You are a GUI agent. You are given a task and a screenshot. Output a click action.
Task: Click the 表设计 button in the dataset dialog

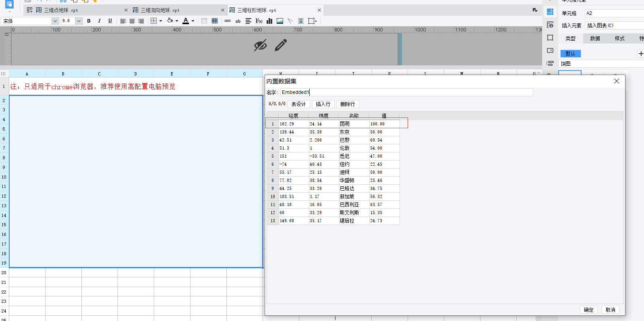(298, 104)
